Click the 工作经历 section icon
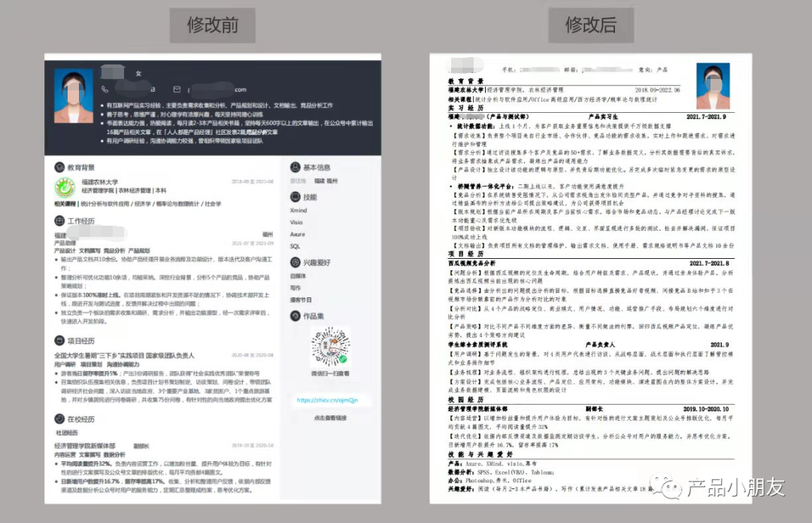Image resolution: width=812 pixels, height=523 pixels. (x=59, y=221)
